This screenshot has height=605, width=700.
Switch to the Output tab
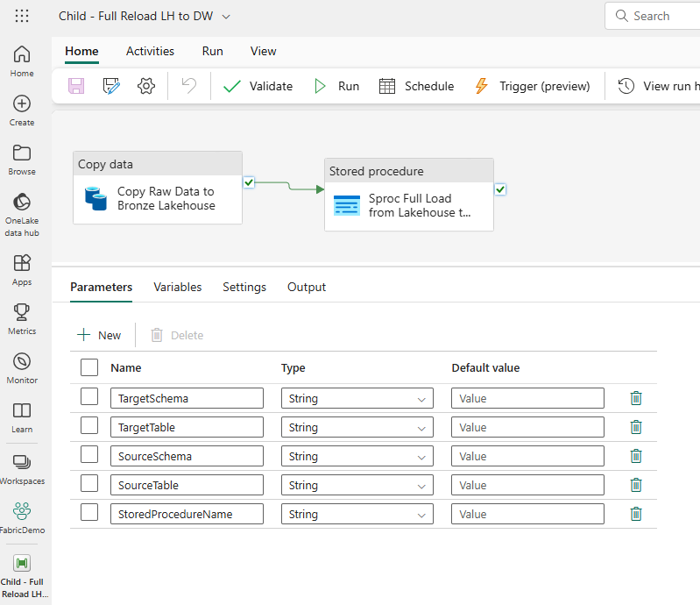point(307,287)
